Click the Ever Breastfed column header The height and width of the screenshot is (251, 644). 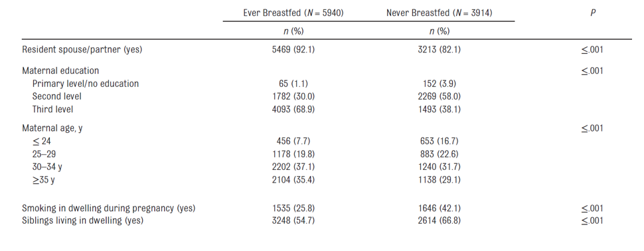tap(293, 13)
